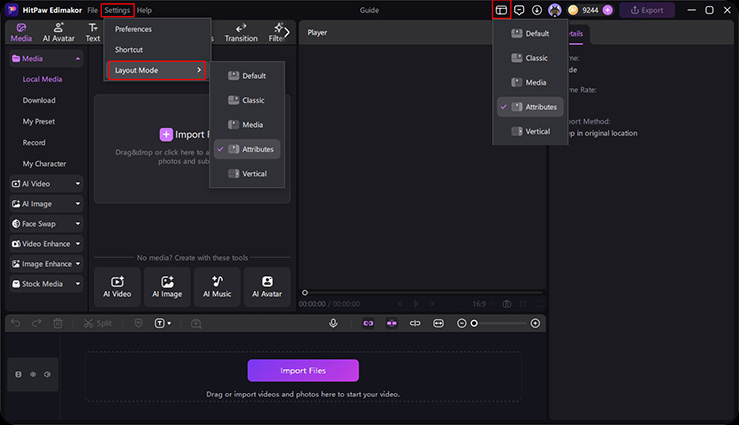739x425 pixels.
Task: Redo action in timeline toolbar
Action: [x=36, y=323]
